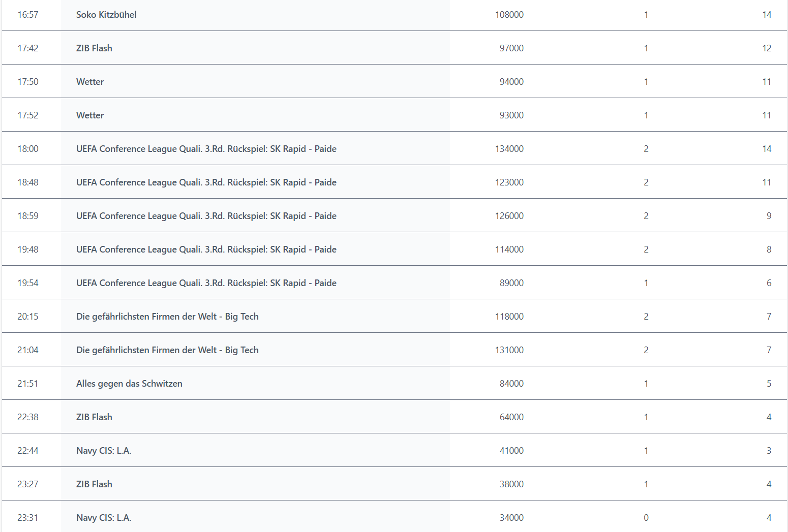Click the ZIB Flash entry at 22:38
Image resolution: width=788 pixels, height=532 pixels.
pos(94,417)
